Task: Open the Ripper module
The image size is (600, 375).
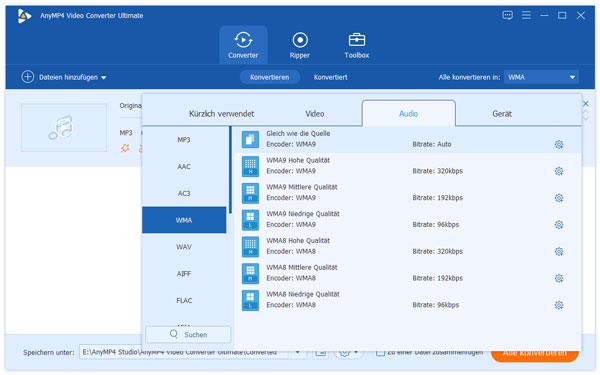Action: tap(300, 45)
